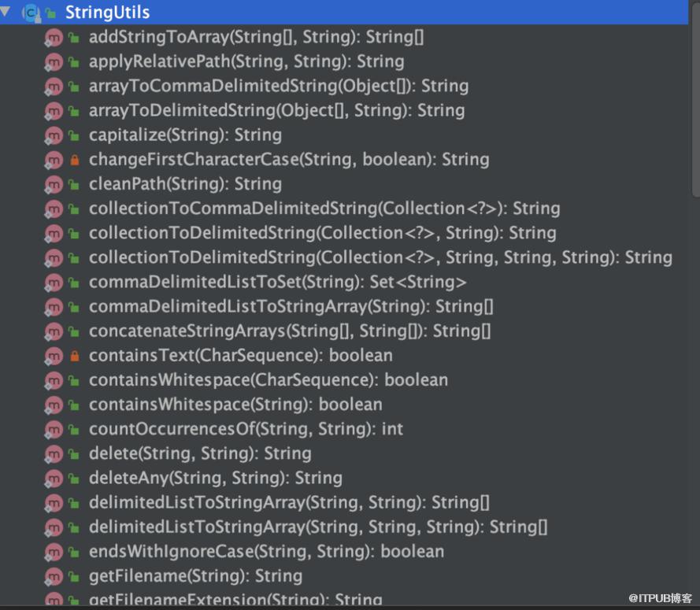Viewport: 700px width, 610px height.
Task: Select applyRelativePath(String, String) method
Action: [246, 61]
